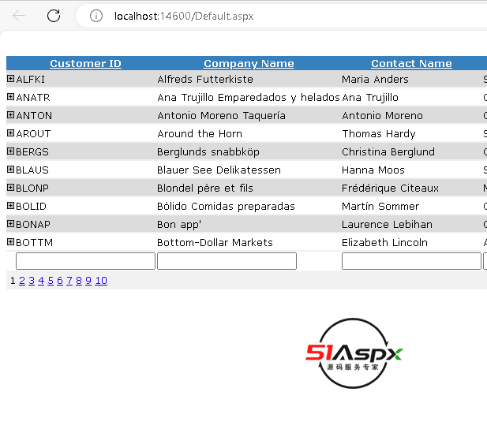Click the current page number 1
487x448 pixels.
pos(13,281)
